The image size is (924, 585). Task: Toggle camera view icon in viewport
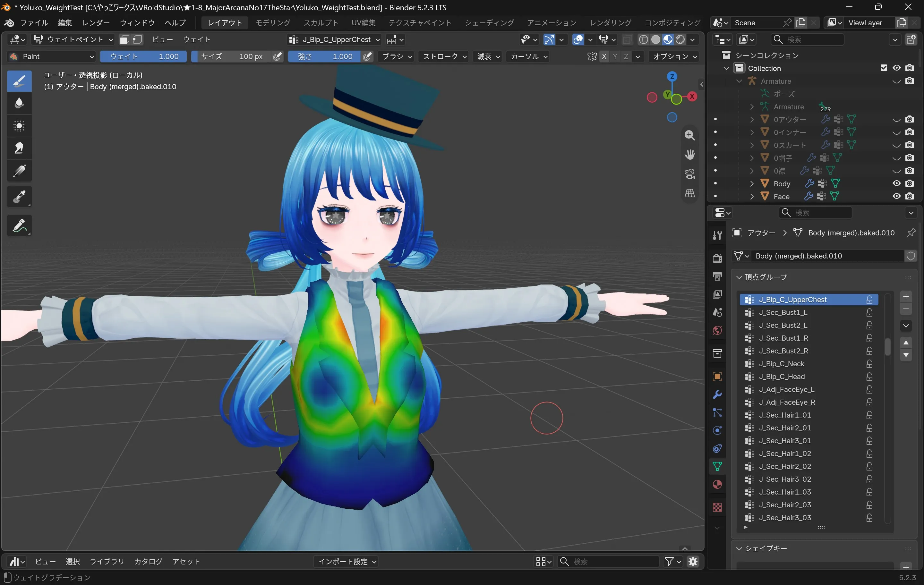[689, 174]
